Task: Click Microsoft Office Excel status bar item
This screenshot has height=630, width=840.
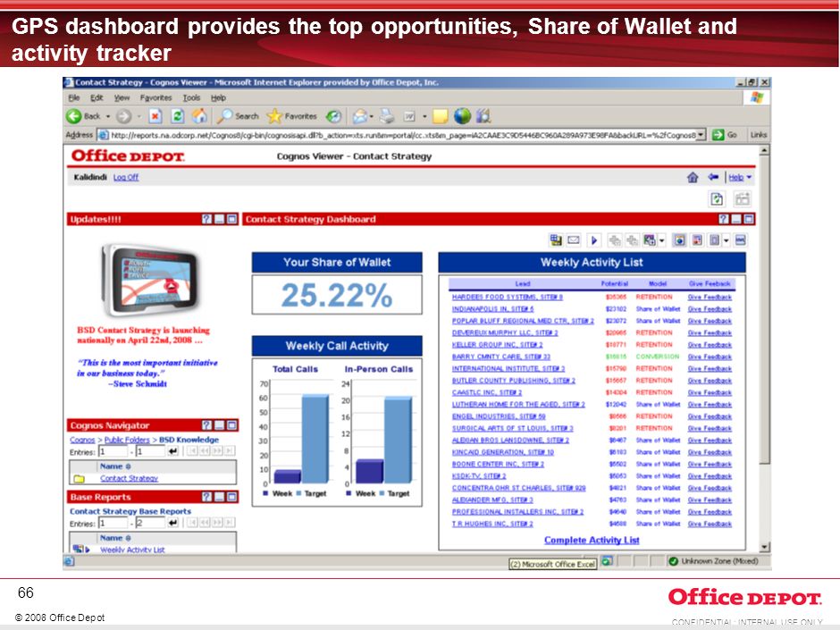Action: 552,564
